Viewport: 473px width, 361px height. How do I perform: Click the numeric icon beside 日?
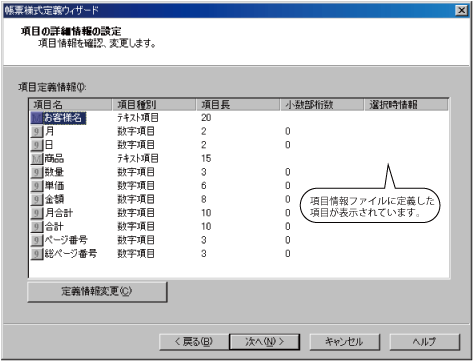tap(37, 145)
